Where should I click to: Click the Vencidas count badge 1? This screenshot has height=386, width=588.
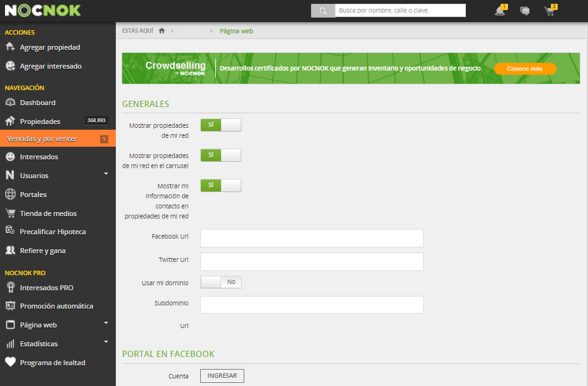click(104, 139)
